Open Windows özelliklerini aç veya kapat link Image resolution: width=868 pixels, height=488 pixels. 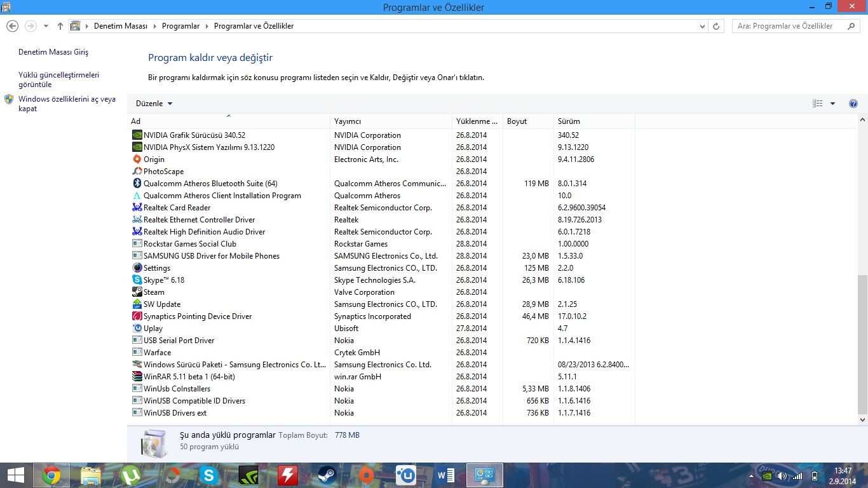(x=67, y=104)
